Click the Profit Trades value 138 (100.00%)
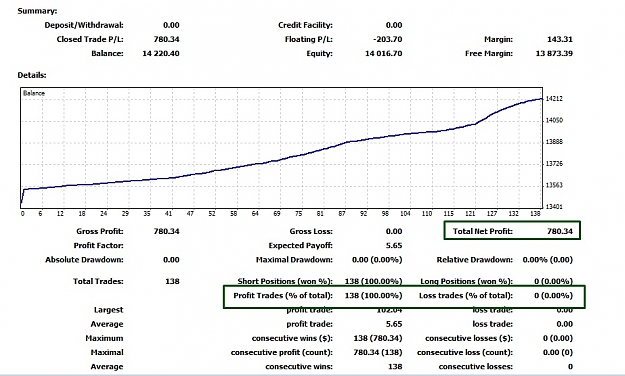Image resolution: width=625 pixels, height=376 pixels. [x=373, y=296]
